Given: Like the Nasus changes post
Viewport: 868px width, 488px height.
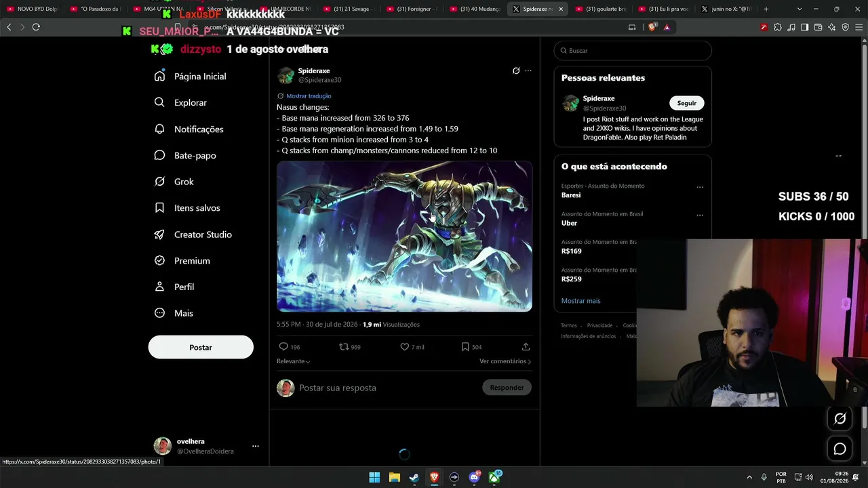Looking at the screenshot, I should click(404, 347).
